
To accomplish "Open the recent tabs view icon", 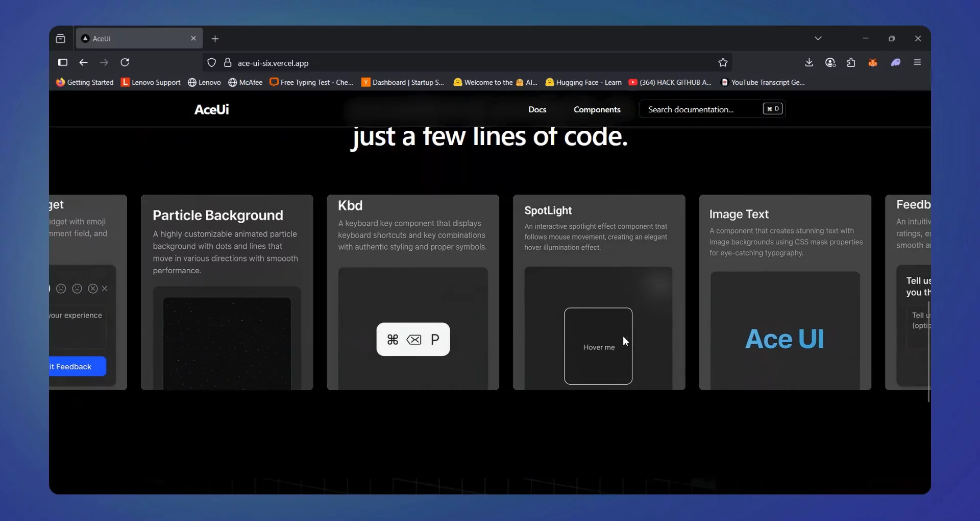I will pos(61,39).
